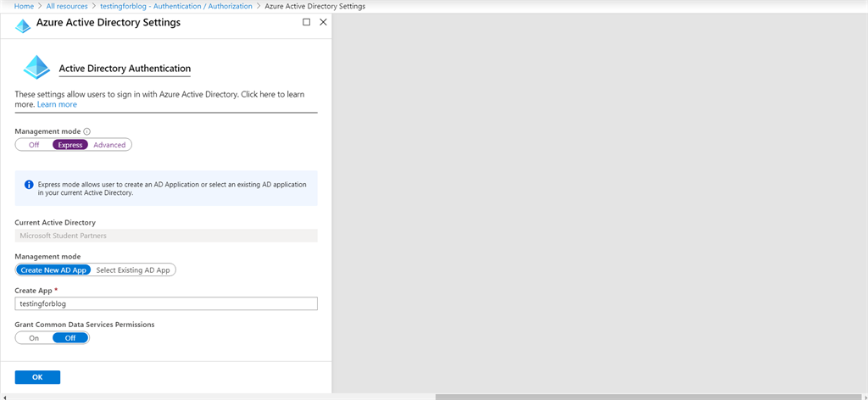Image resolution: width=868 pixels, height=400 pixels.
Task: Go to Home in breadcrumb
Action: 24,6
